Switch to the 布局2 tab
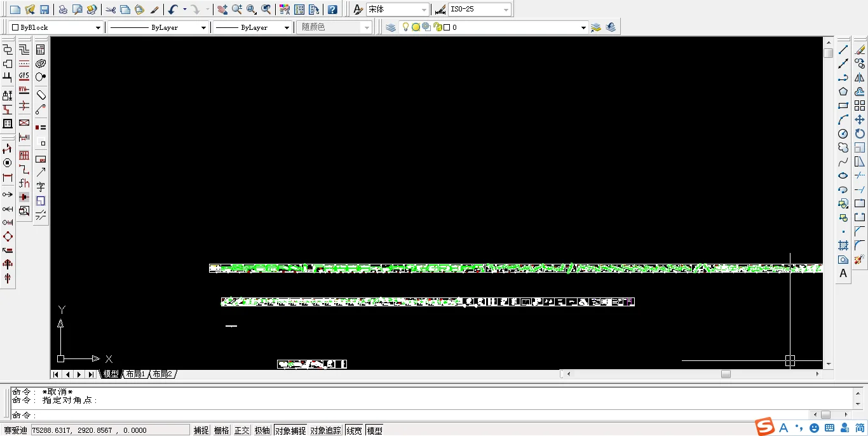The image size is (868, 436). click(162, 374)
